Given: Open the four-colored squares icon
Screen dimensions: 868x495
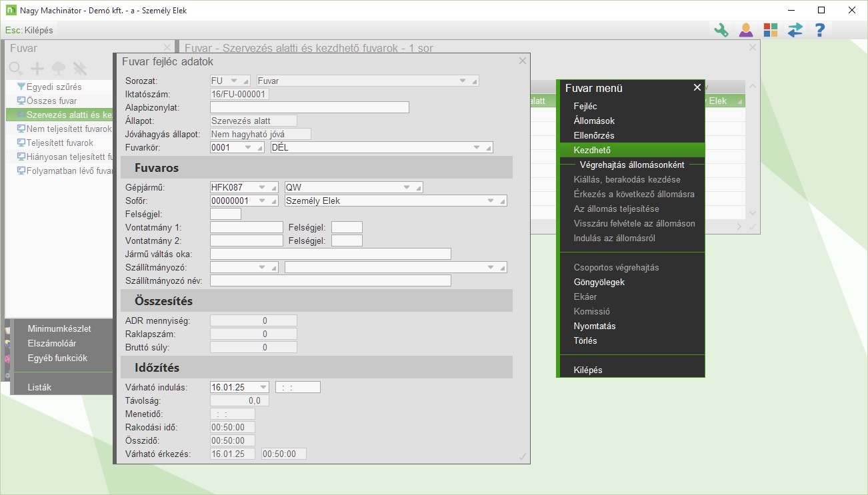Looking at the screenshot, I should tap(770, 30).
